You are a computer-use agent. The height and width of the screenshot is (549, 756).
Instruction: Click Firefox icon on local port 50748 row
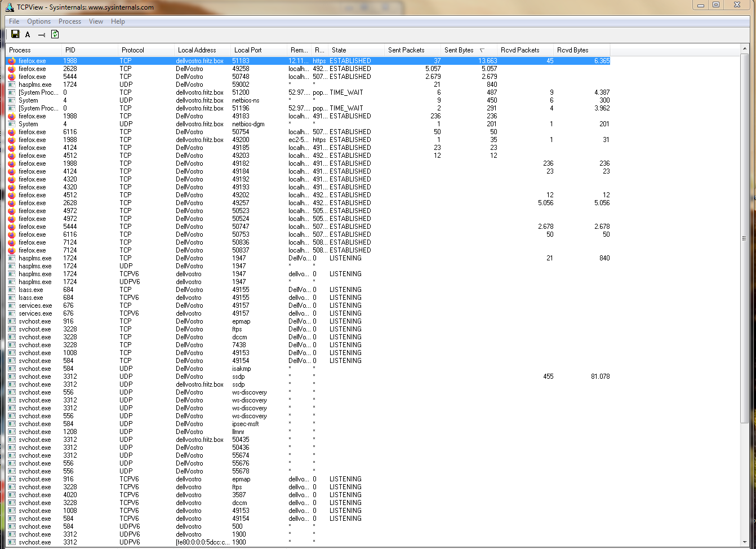click(x=12, y=77)
